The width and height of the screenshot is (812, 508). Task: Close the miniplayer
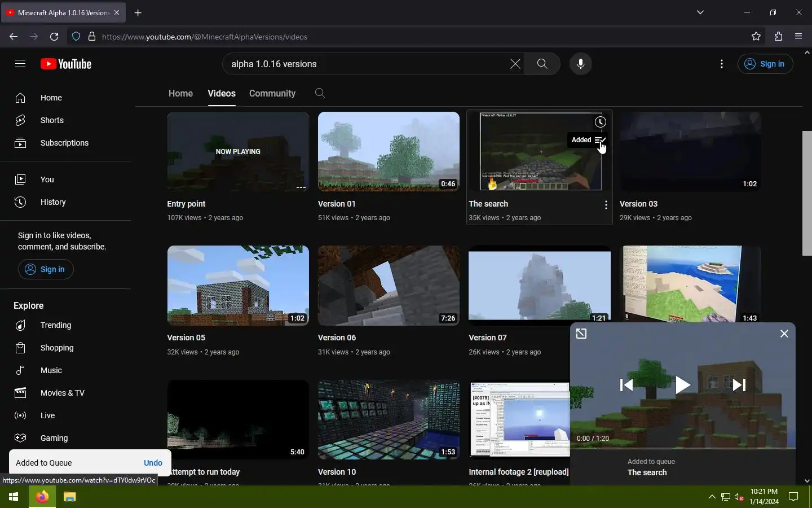pyautogui.click(x=784, y=334)
